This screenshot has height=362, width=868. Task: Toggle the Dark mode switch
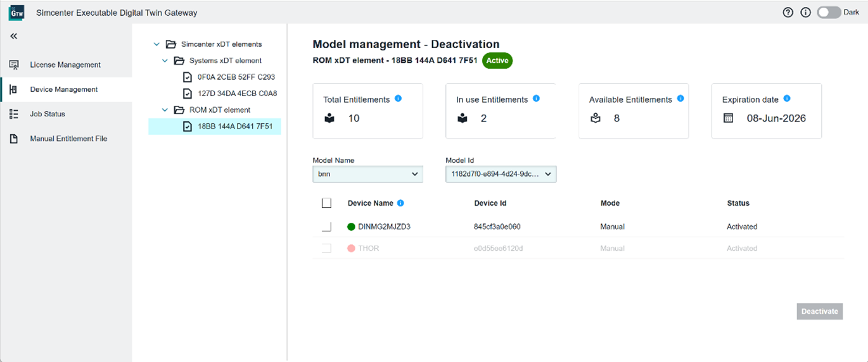pyautogui.click(x=829, y=13)
